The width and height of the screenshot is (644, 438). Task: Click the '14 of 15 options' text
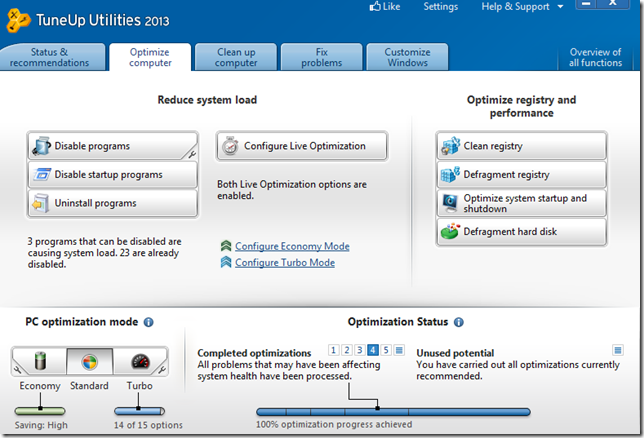148,425
